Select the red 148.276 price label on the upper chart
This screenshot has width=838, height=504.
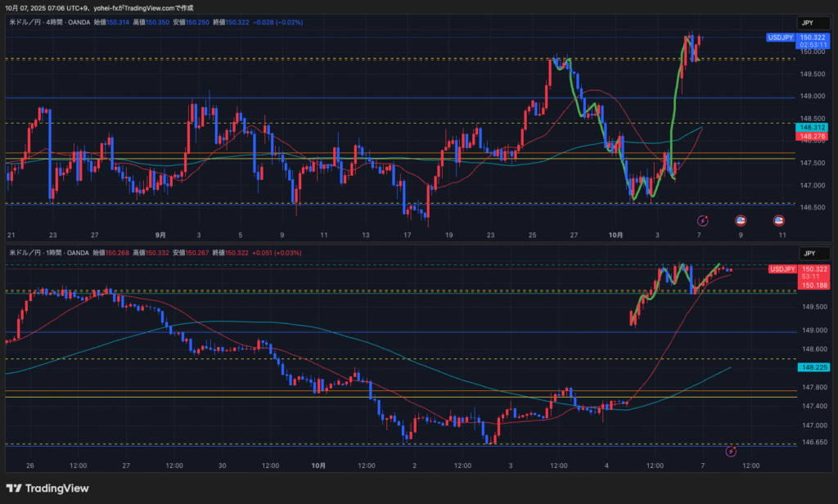click(811, 137)
